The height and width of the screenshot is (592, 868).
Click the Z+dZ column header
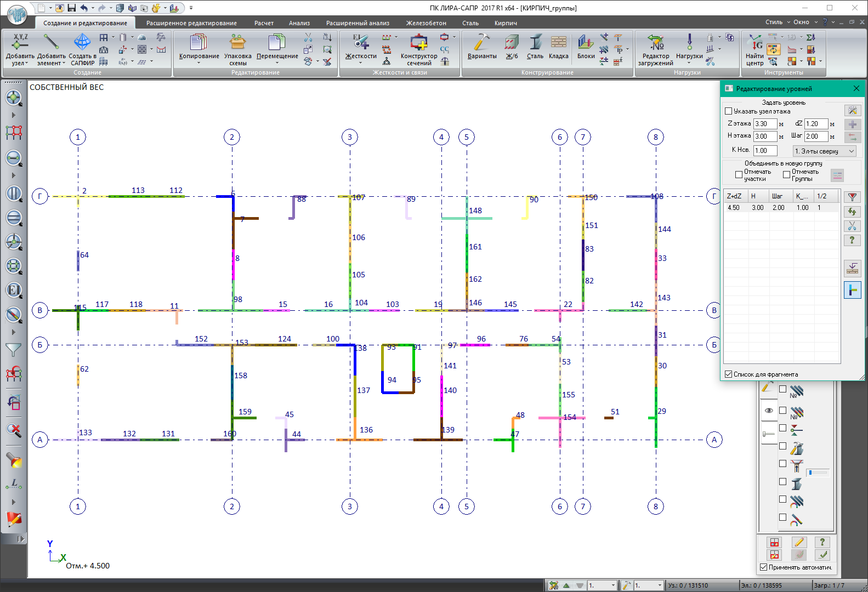[734, 196]
